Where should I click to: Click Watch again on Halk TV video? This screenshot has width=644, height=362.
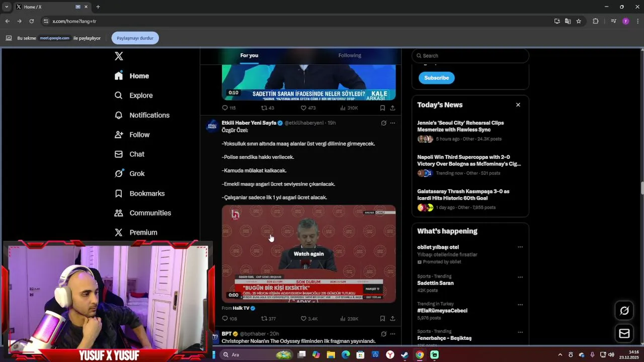tap(308, 254)
